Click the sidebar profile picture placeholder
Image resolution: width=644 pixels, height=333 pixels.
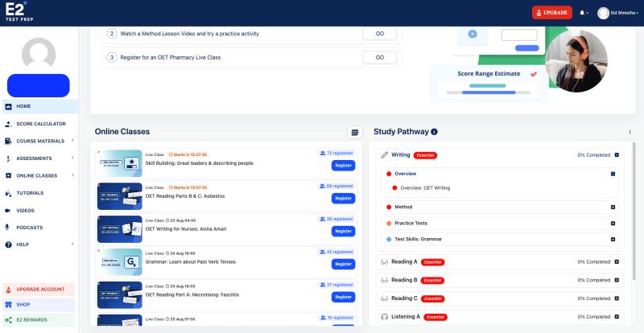(x=39, y=53)
